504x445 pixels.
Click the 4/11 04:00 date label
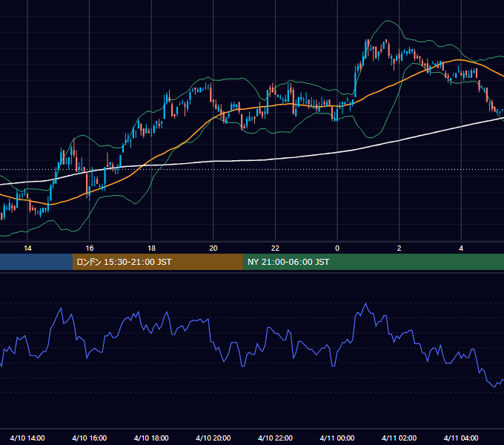461,438
